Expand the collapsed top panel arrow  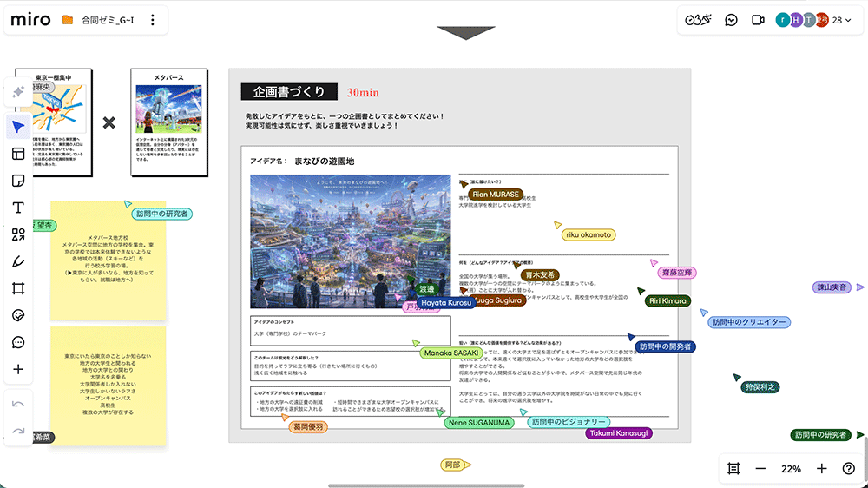click(465, 33)
